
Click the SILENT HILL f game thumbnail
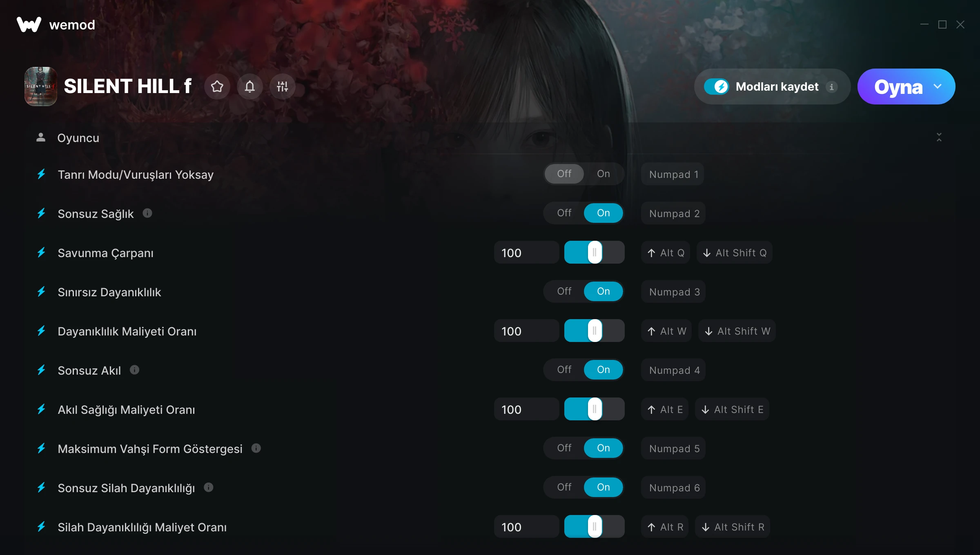(41, 87)
